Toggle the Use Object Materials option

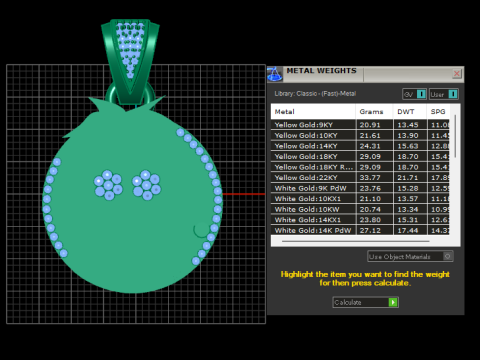click(410, 256)
